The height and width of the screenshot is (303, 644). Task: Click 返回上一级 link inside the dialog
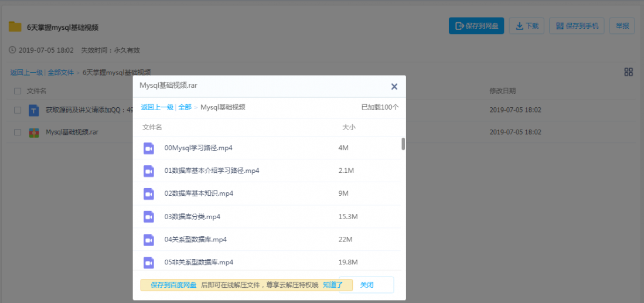157,107
